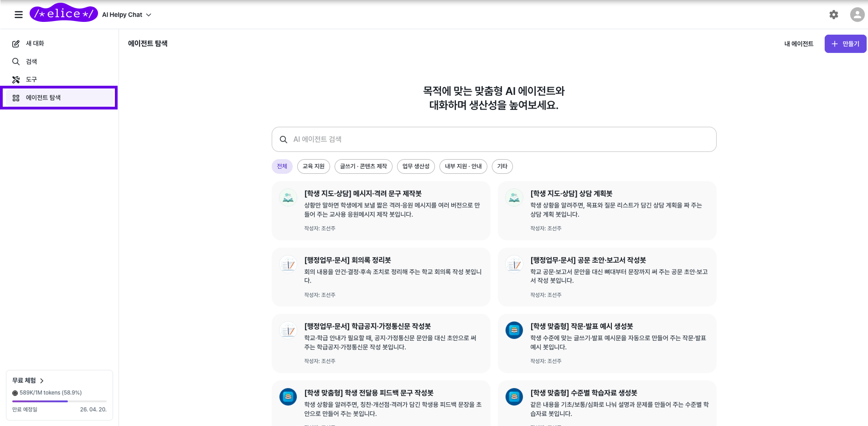
Task: Open the 도구 tools icon
Action: coord(15,79)
